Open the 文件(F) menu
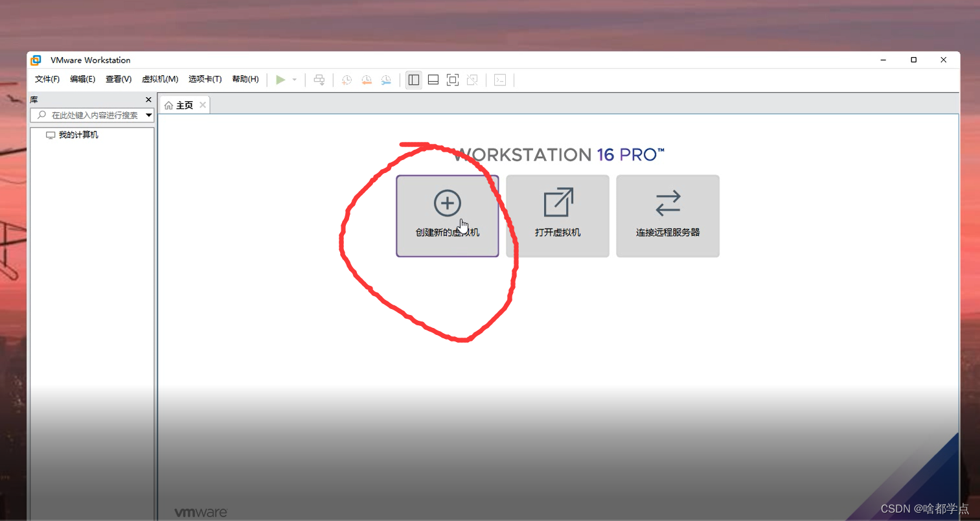This screenshot has height=521, width=980. click(47, 79)
